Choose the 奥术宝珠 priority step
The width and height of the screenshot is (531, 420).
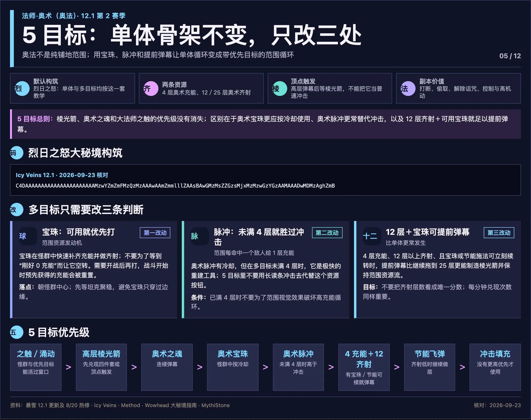pyautogui.click(x=233, y=367)
